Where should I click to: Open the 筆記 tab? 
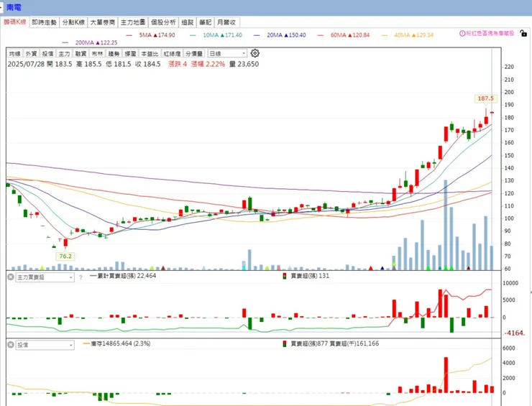(x=206, y=22)
